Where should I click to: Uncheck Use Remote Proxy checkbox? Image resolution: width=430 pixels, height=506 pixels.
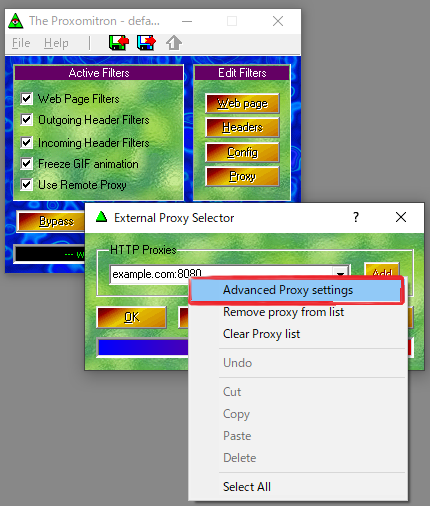(27, 185)
